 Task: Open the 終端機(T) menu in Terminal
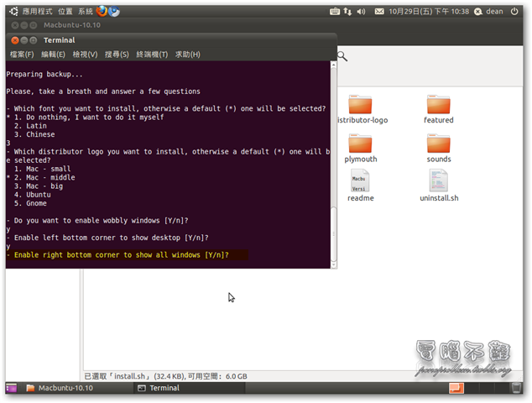pos(153,55)
